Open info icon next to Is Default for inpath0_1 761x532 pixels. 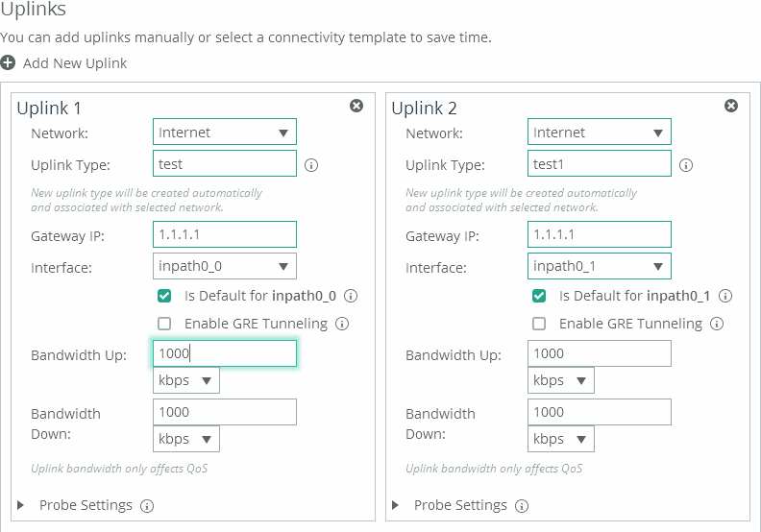click(725, 296)
